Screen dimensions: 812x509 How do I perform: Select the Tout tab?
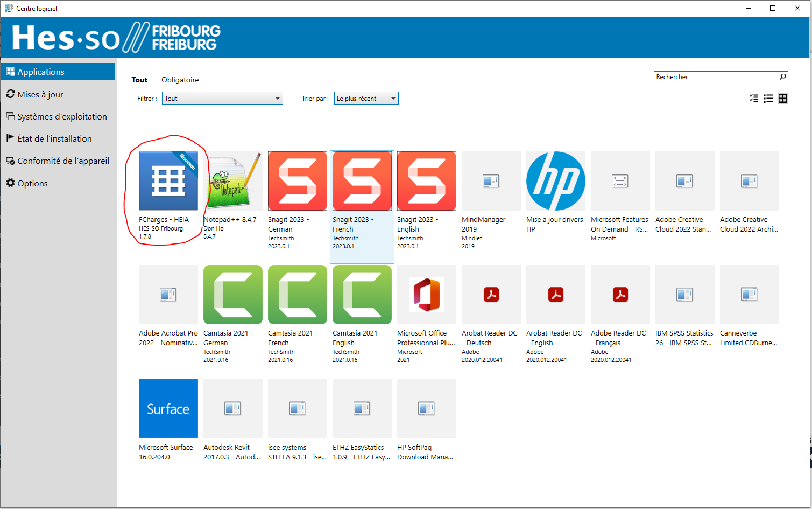point(139,80)
